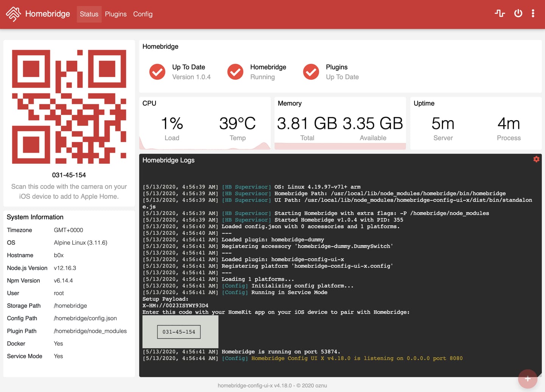Click the floating plus action button
This screenshot has height=392, width=545.
[528, 379]
